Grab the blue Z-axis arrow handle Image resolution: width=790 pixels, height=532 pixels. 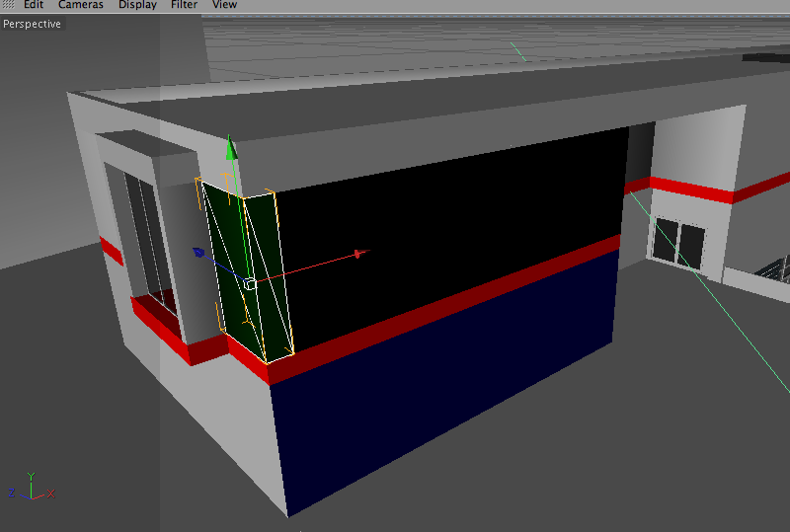(x=198, y=252)
